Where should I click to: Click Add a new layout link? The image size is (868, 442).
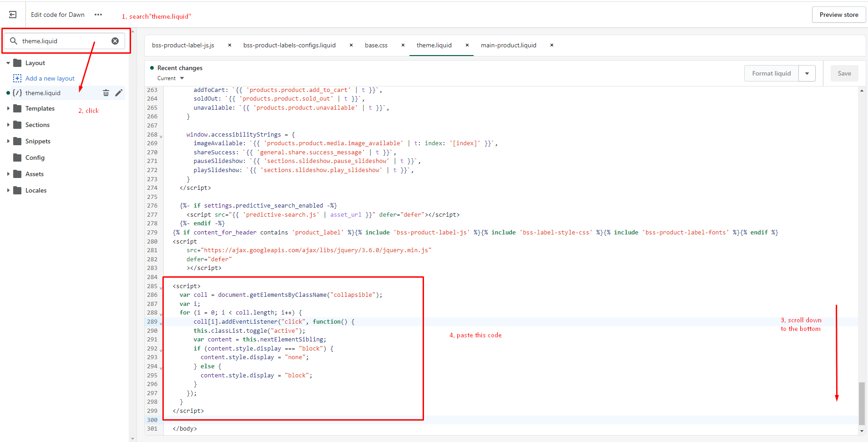[50, 78]
